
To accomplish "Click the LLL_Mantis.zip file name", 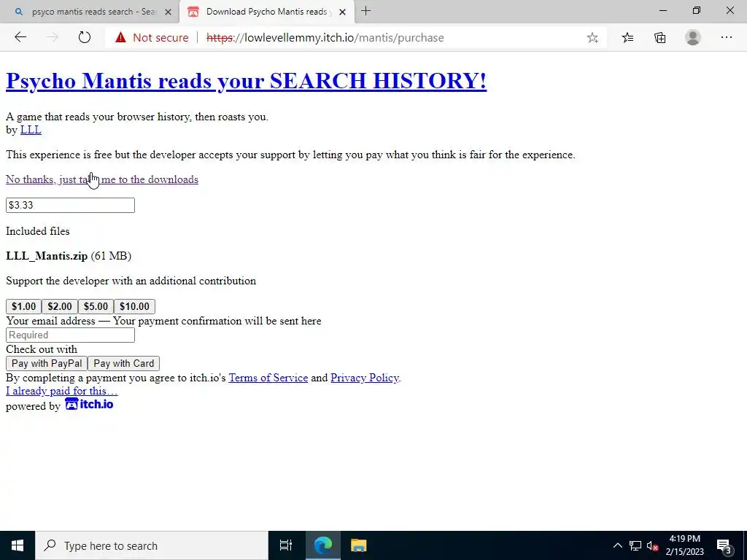I will tap(47, 256).
